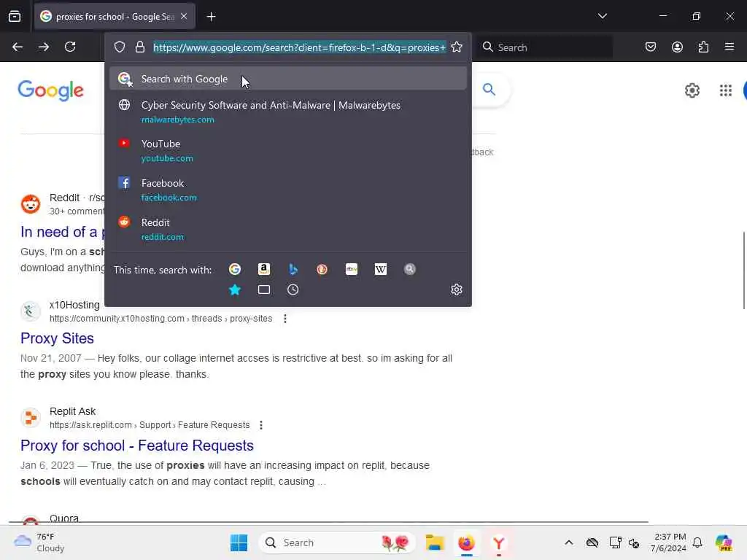Open Proxy Sites result link
Screen dimensions: 747x560
tap(57, 338)
